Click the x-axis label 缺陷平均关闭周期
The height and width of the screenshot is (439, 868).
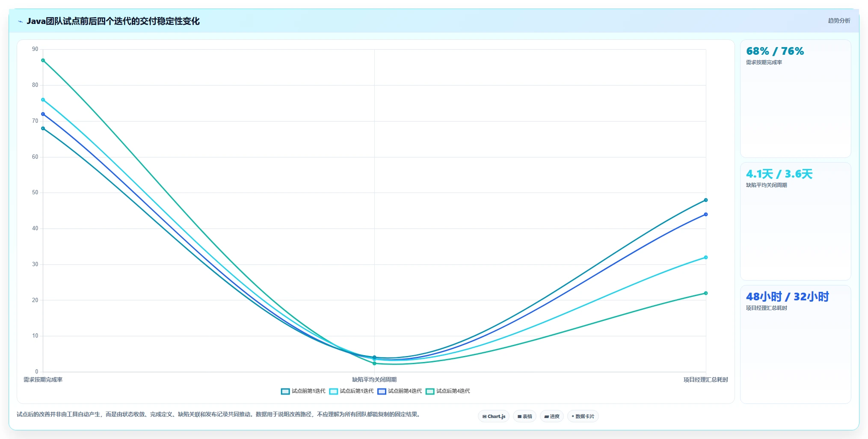[x=374, y=380]
